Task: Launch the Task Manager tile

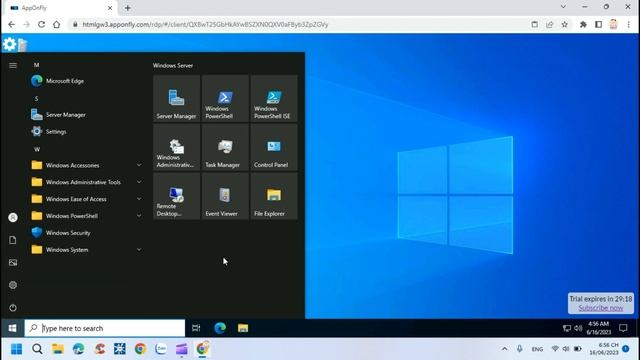Action: pyautogui.click(x=225, y=147)
